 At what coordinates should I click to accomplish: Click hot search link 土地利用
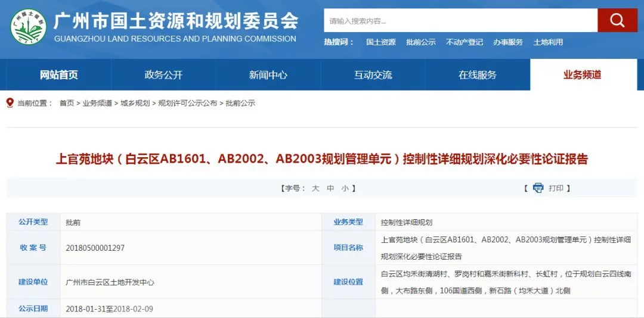548,42
